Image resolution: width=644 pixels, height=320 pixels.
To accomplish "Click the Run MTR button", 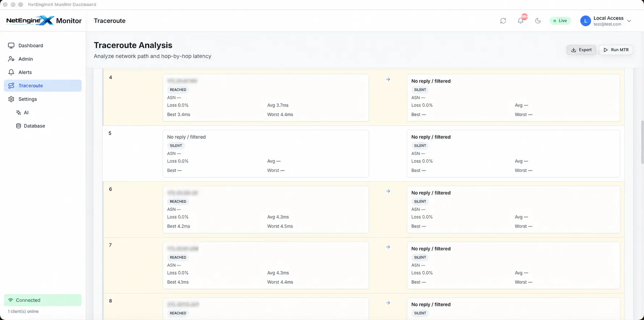I will (x=616, y=50).
